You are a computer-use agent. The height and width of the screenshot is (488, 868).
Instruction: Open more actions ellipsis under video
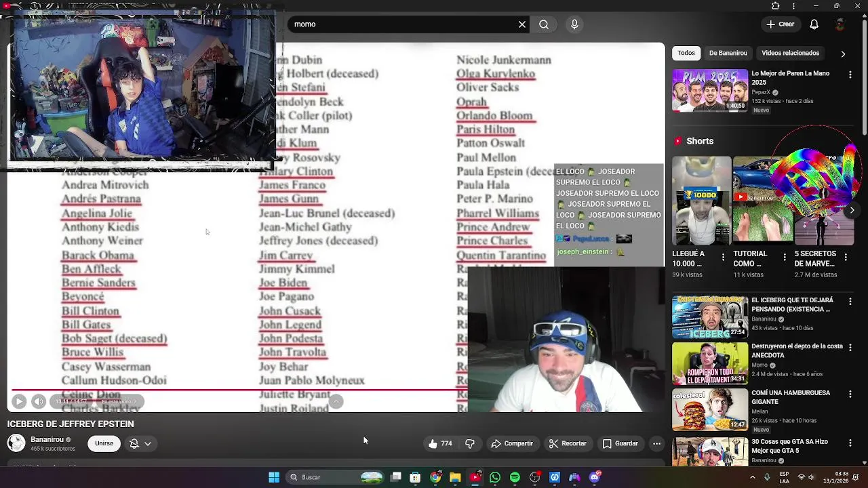point(656,443)
